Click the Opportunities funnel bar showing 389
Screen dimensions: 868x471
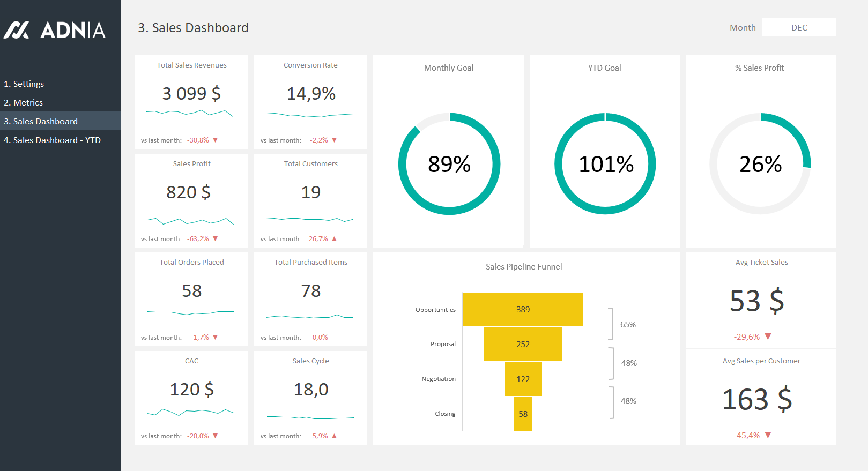click(x=523, y=310)
